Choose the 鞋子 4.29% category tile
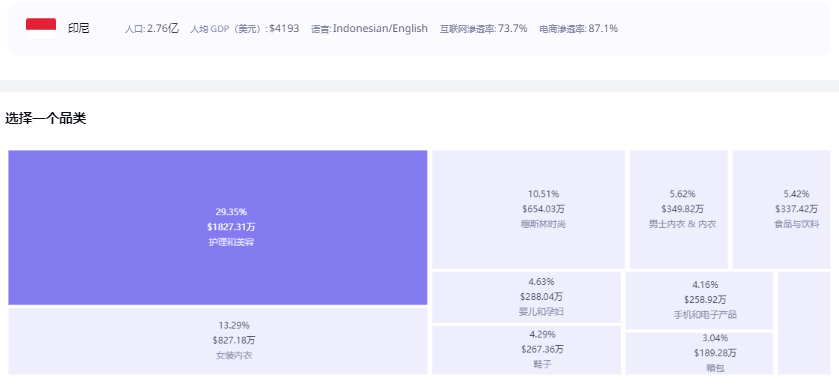839x385 pixels. click(x=527, y=350)
